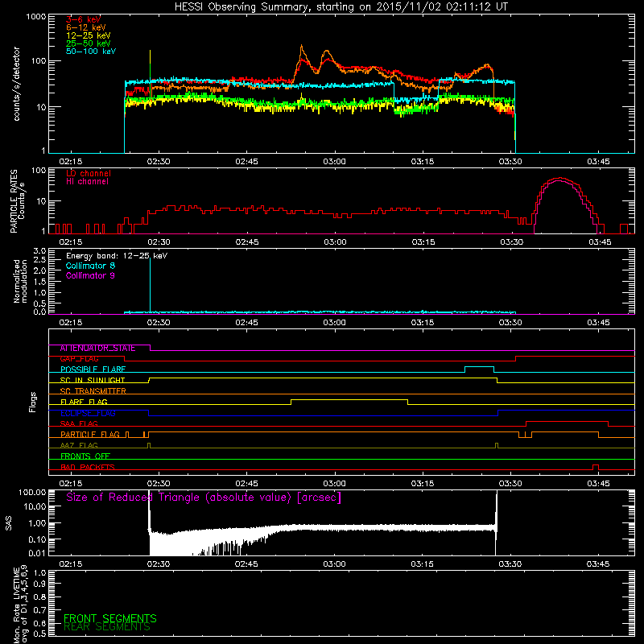The image size is (644, 644).
Task: Click the SC_IN_SUNLIGHT flag label
Action: [93, 380]
